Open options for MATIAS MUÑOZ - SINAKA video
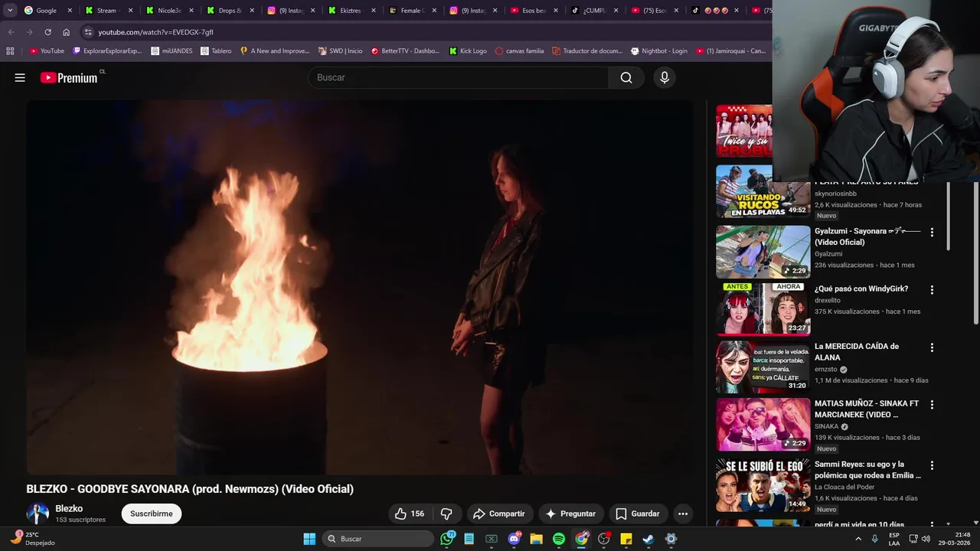Screen dimensions: 980x551 coord(932,405)
